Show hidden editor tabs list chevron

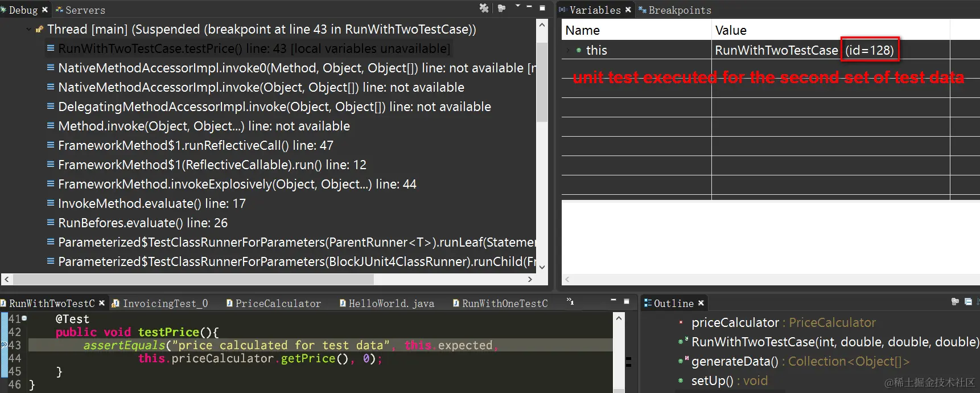(x=570, y=302)
